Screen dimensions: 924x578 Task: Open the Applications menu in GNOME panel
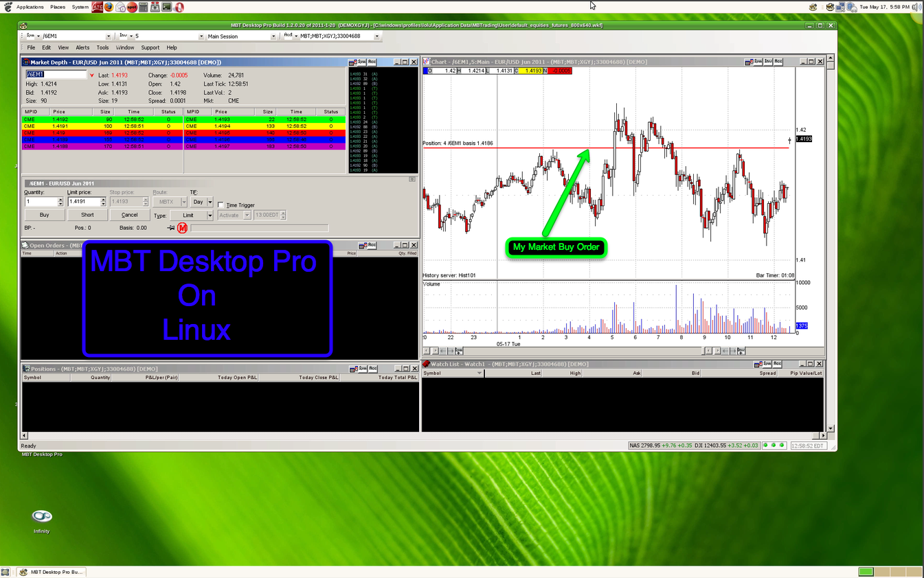30,7
